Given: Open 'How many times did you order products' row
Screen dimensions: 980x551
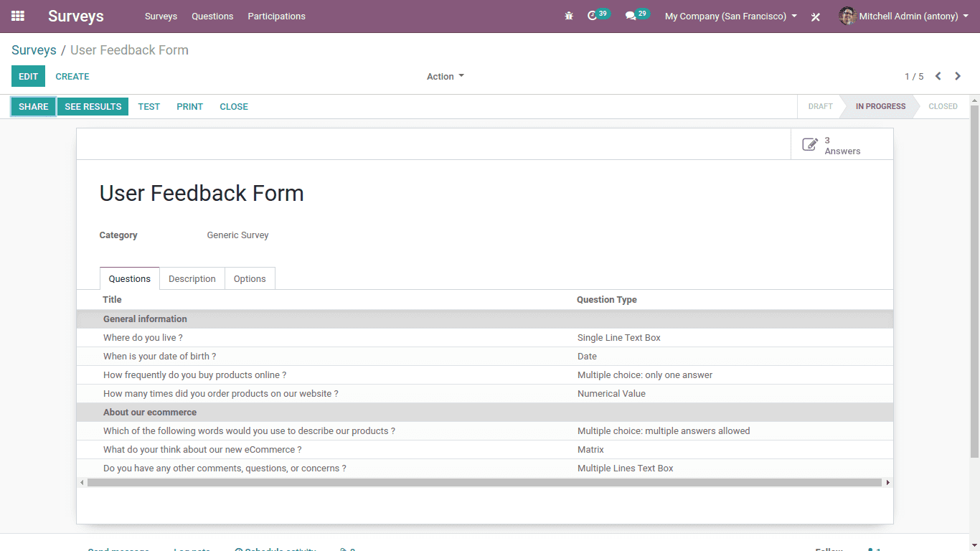Looking at the screenshot, I should (x=485, y=393).
